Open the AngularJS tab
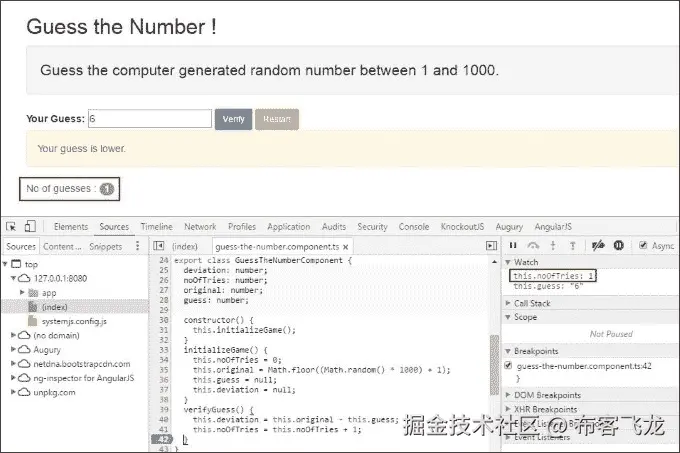This screenshot has height=453, width=680. (553, 226)
